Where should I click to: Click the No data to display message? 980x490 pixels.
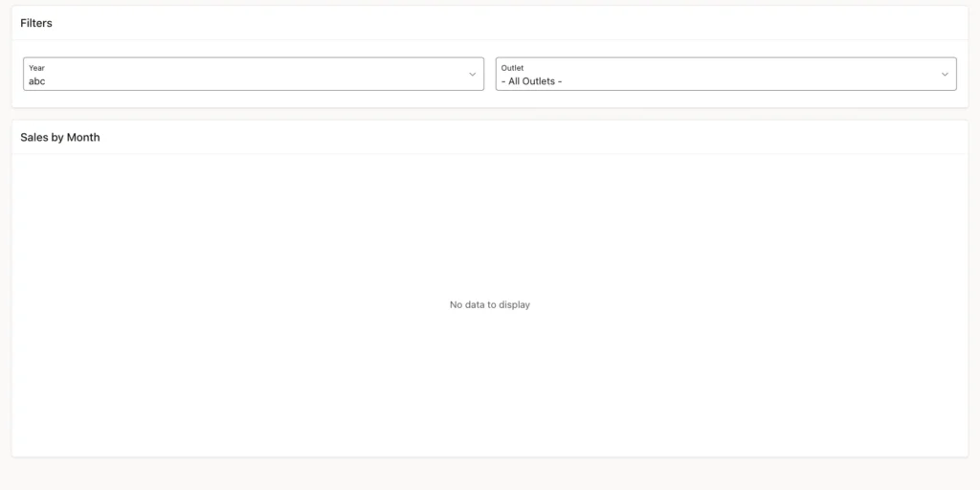pyautogui.click(x=490, y=305)
